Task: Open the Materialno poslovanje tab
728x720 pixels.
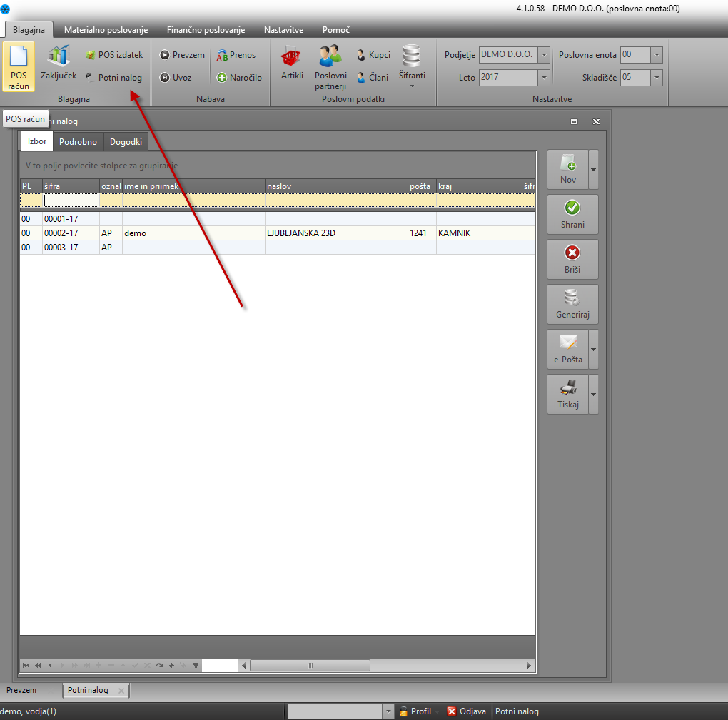Action: [x=106, y=30]
